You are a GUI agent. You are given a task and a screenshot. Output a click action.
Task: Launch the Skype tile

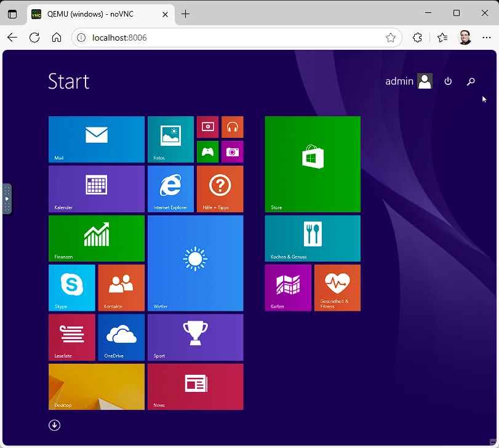(72, 288)
